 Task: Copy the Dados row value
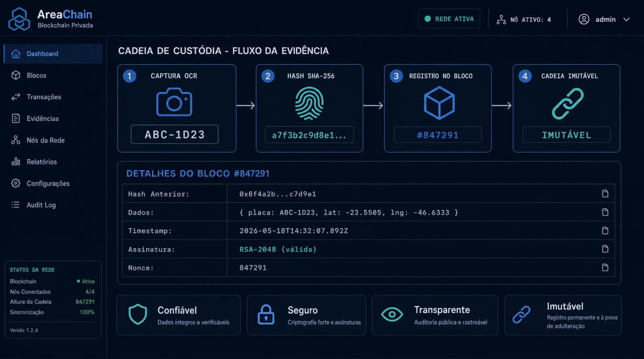pyautogui.click(x=605, y=212)
